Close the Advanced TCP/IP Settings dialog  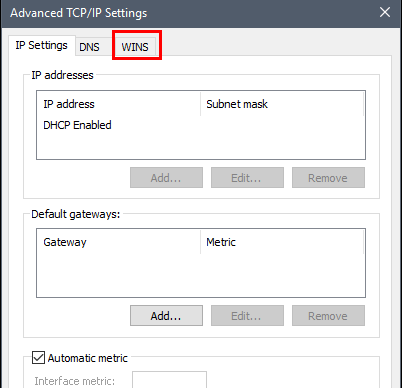coord(385,12)
